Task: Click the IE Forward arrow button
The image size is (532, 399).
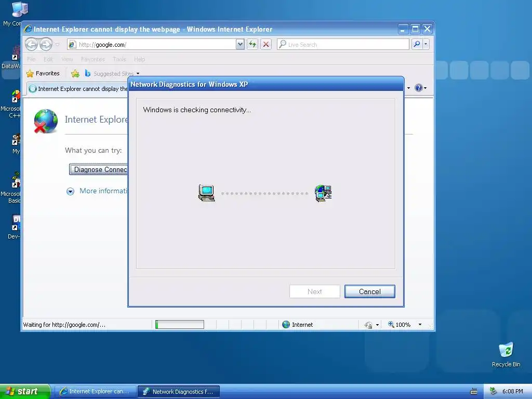Action: click(x=46, y=44)
